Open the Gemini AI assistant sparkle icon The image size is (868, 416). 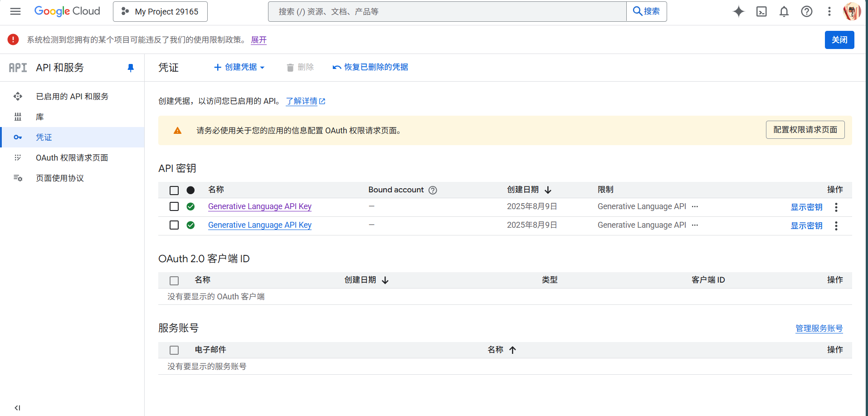[x=738, y=11]
